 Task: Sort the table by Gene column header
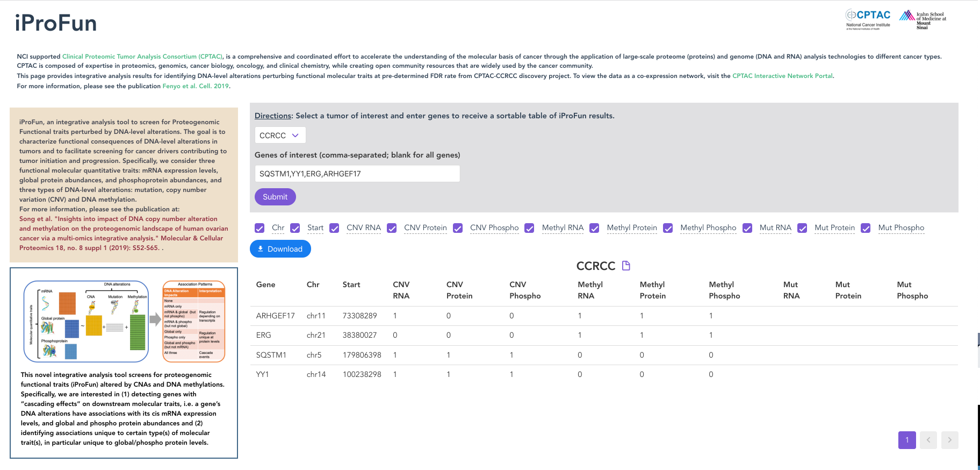[x=265, y=284]
